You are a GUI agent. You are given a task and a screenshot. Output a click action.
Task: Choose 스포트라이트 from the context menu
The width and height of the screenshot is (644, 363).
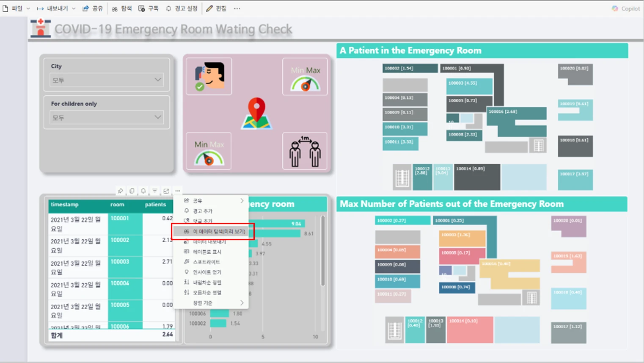point(206,262)
